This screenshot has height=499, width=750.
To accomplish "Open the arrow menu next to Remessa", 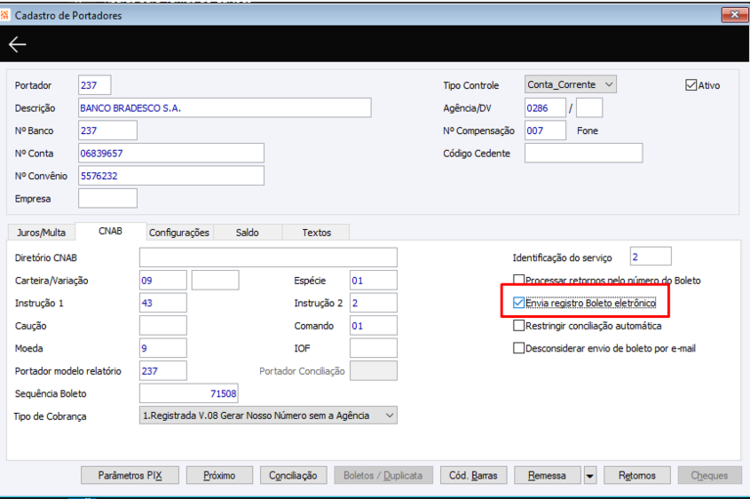I will coord(590,476).
